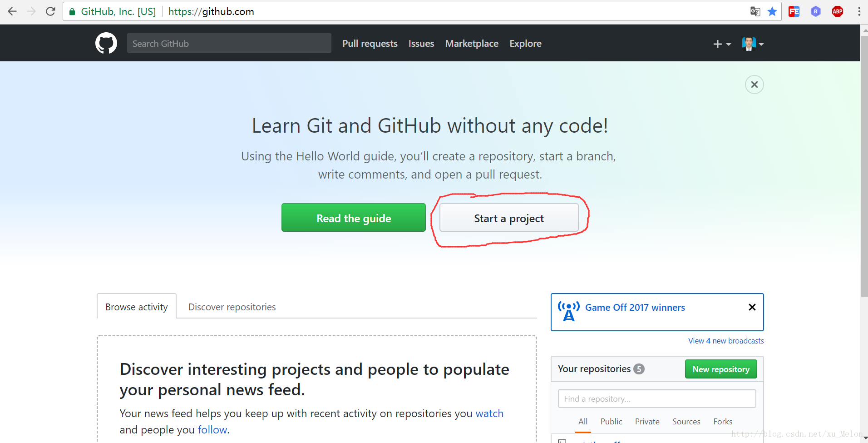Open the Adblock Plus extension icon

point(838,11)
